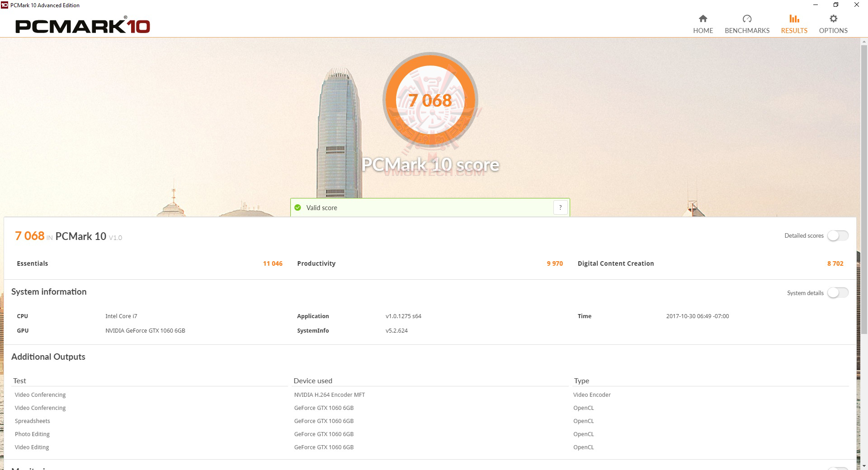868x470 pixels.
Task: Click the scrollbar up arrow
Action: 864,41
